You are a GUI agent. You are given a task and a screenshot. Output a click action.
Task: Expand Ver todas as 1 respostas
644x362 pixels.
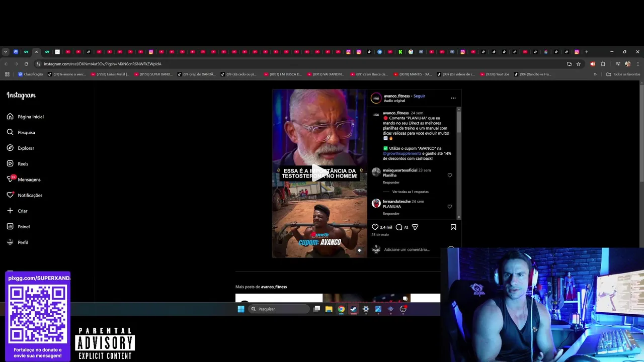click(411, 192)
